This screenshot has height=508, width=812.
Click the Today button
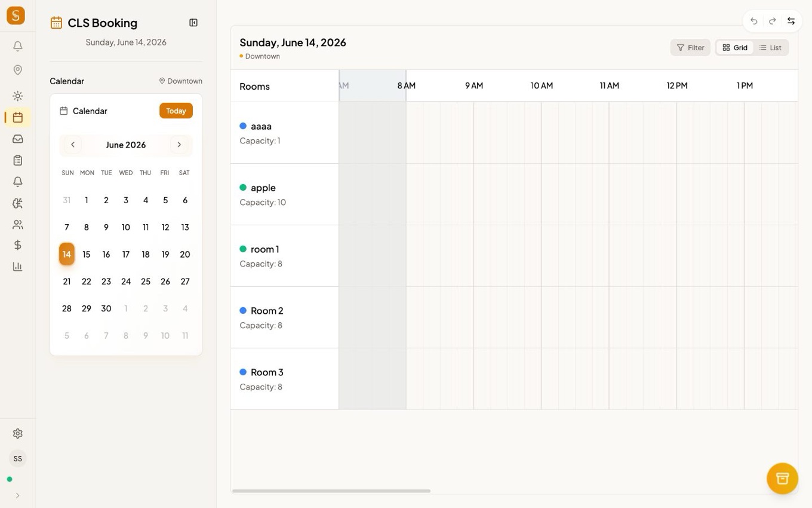coord(176,111)
